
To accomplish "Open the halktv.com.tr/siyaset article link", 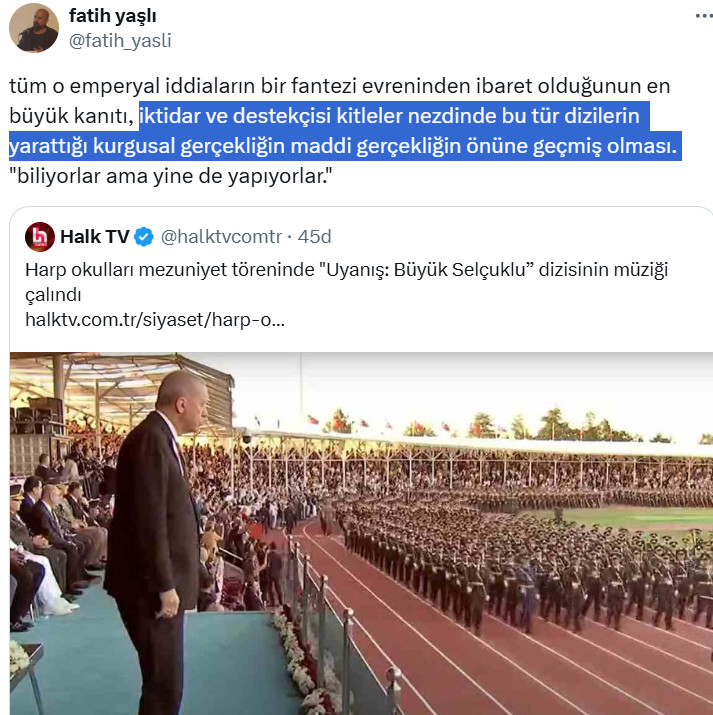I will point(155,320).
